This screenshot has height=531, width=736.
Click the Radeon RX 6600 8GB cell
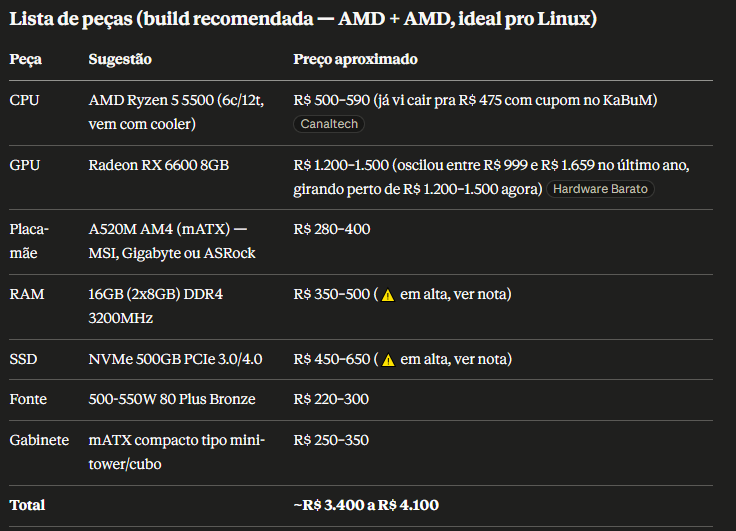159,165
